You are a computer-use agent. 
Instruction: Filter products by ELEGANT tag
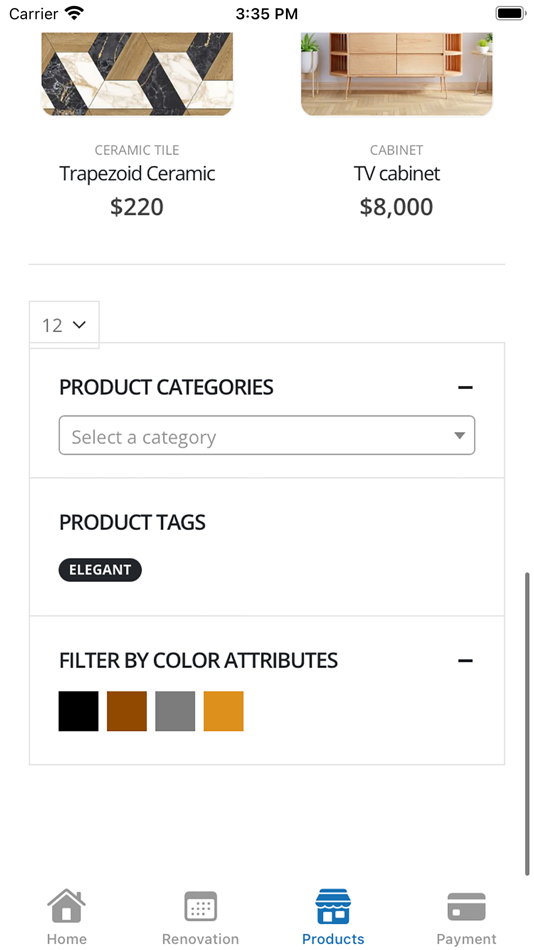click(100, 570)
